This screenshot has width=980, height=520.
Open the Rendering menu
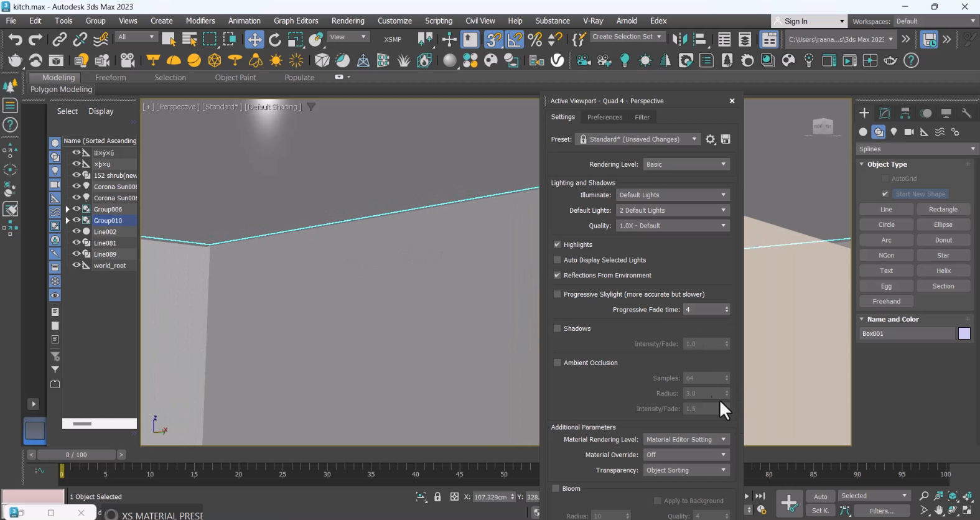point(348,21)
